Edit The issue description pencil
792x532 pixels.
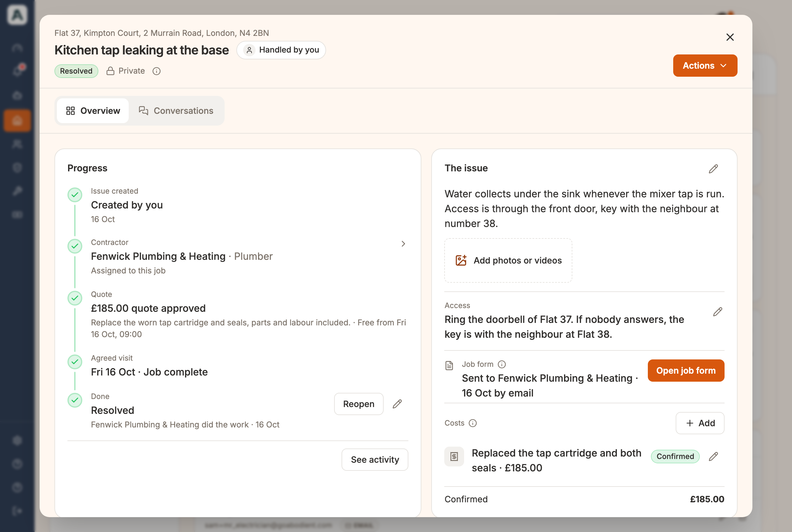click(713, 169)
